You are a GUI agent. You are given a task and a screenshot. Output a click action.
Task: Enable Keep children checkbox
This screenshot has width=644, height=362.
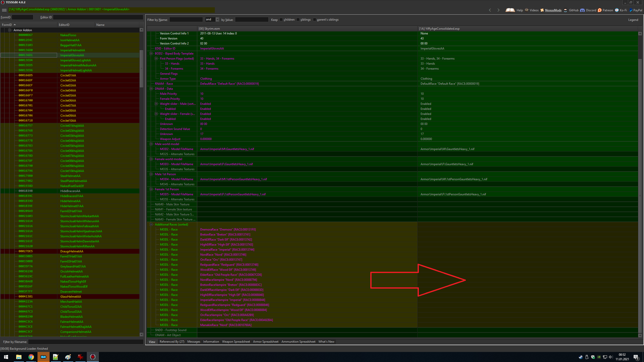coord(281,20)
